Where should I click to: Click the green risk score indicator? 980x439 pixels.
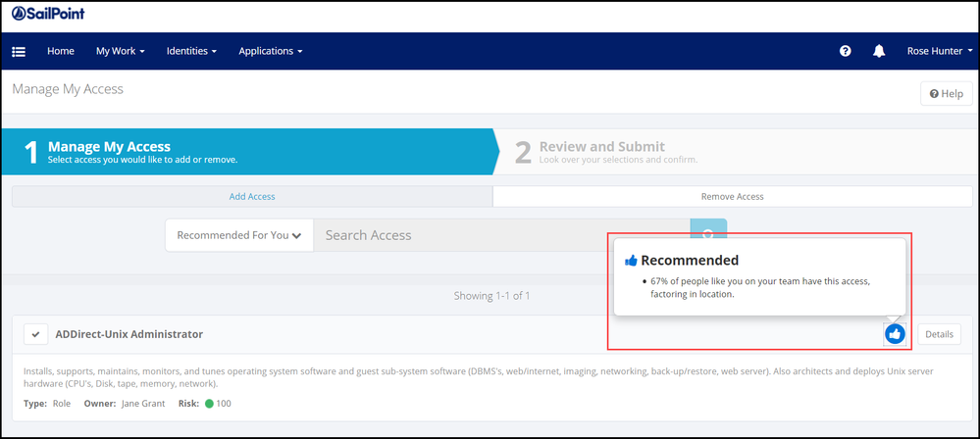[x=209, y=404]
